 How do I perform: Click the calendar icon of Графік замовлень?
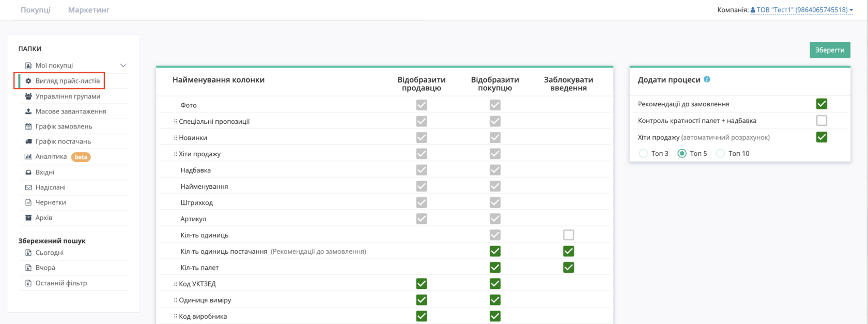28,126
